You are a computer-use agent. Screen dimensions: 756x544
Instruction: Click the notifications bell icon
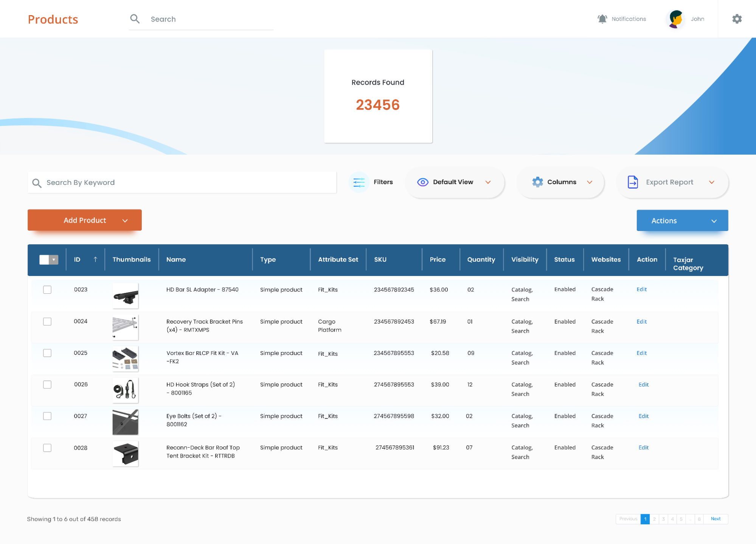tap(602, 19)
